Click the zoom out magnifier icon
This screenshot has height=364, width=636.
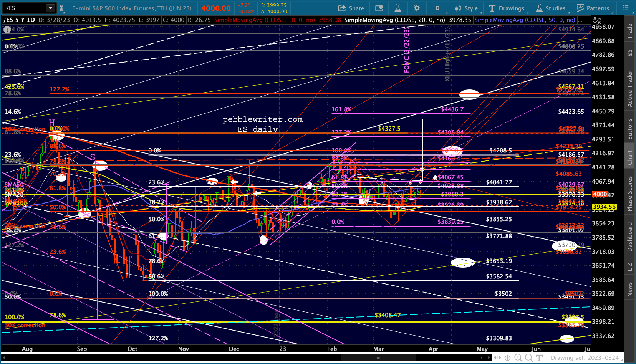pyautogui.click(x=529, y=358)
